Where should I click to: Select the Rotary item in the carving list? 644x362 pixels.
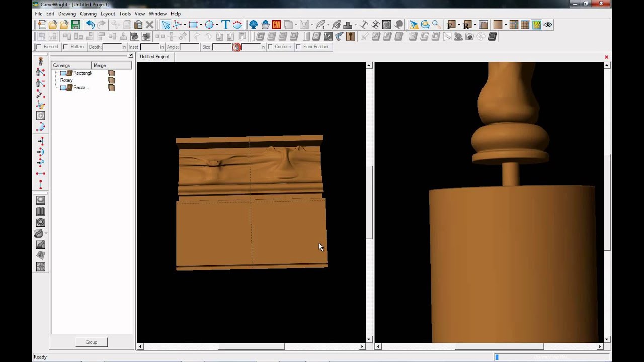point(66,80)
